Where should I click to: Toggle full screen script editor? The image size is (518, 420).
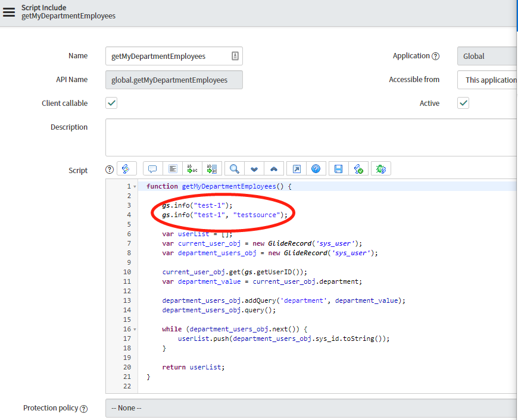pyautogui.click(x=297, y=169)
